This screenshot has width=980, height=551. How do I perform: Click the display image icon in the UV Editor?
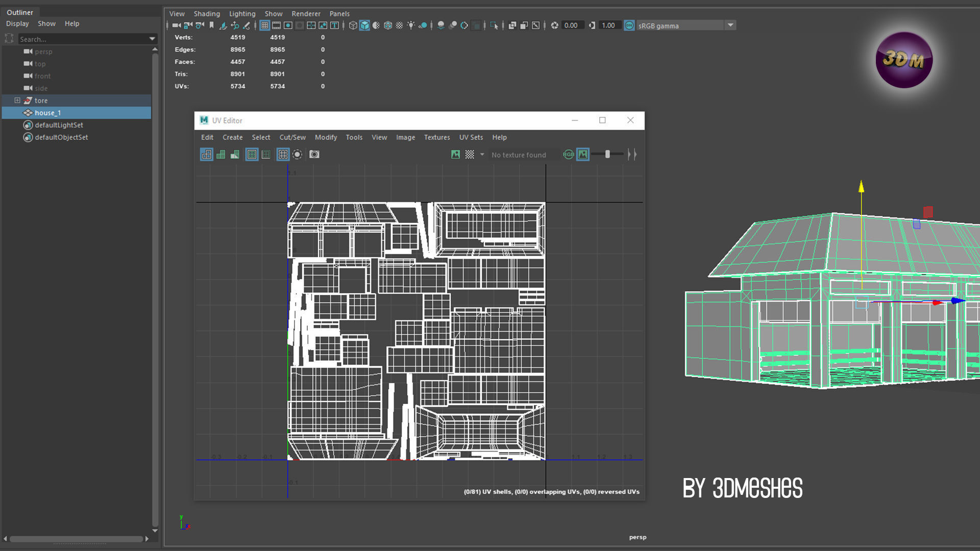pyautogui.click(x=455, y=155)
